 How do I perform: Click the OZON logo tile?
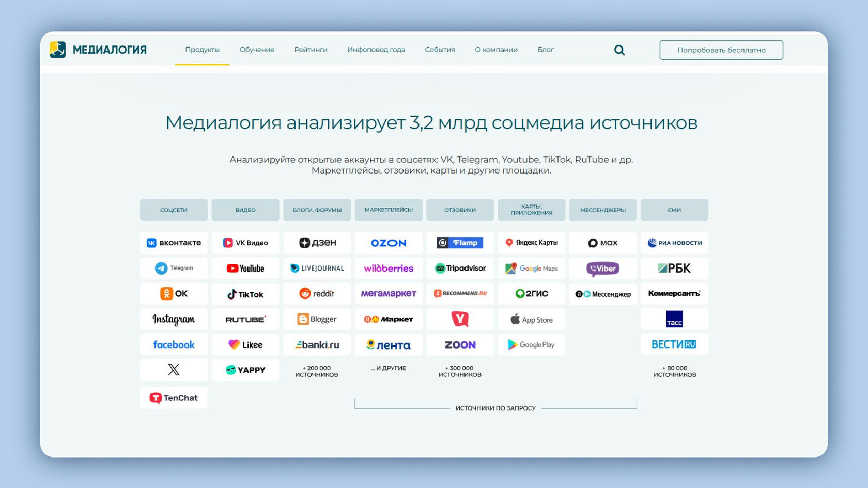click(x=389, y=243)
